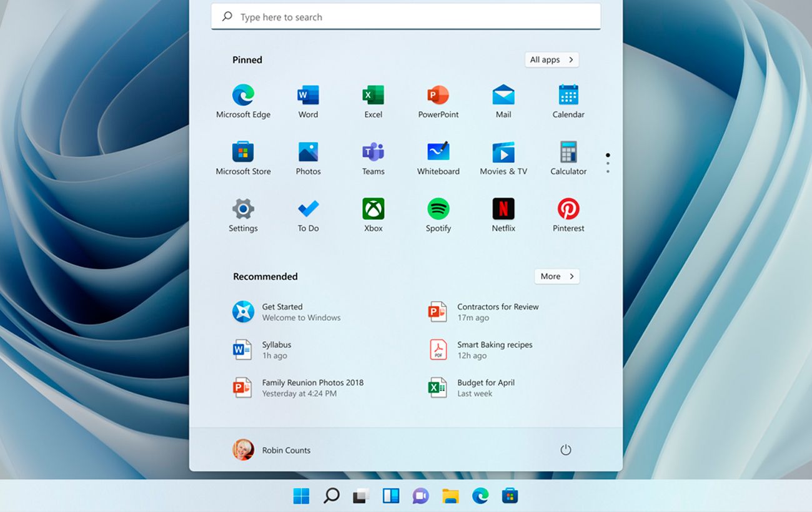Expand the All apps list
Viewport: 812px width, 512px height.
(x=552, y=60)
